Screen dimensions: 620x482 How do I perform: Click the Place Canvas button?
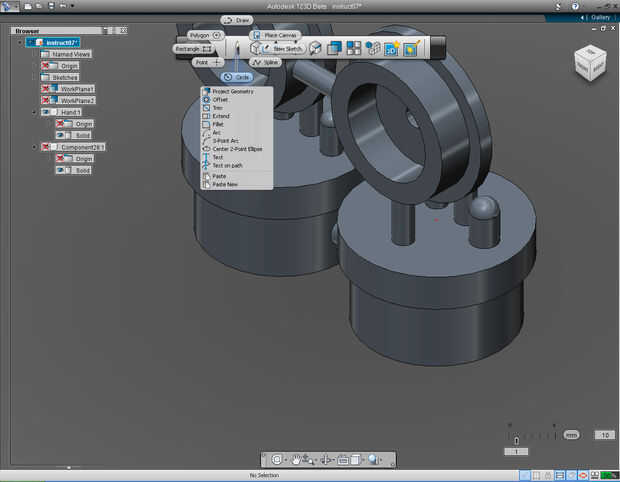tap(275, 35)
